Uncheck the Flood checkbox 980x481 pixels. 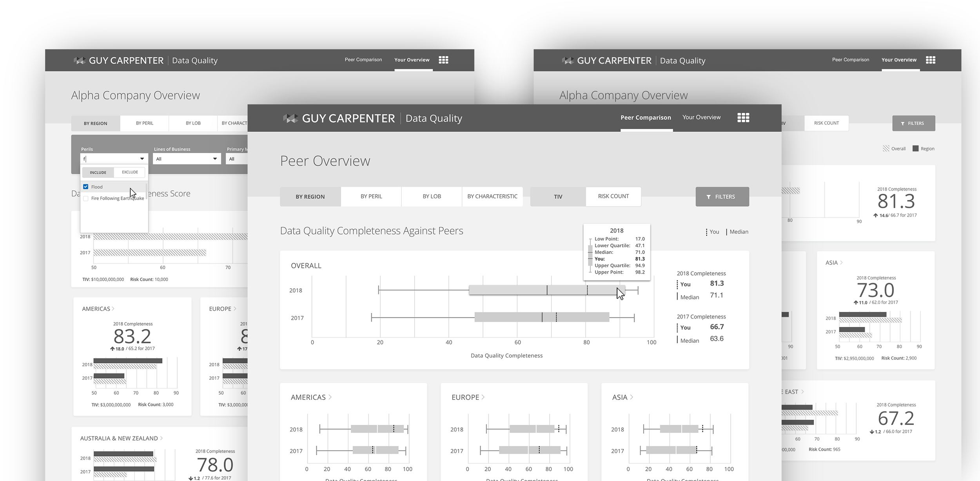[86, 187]
